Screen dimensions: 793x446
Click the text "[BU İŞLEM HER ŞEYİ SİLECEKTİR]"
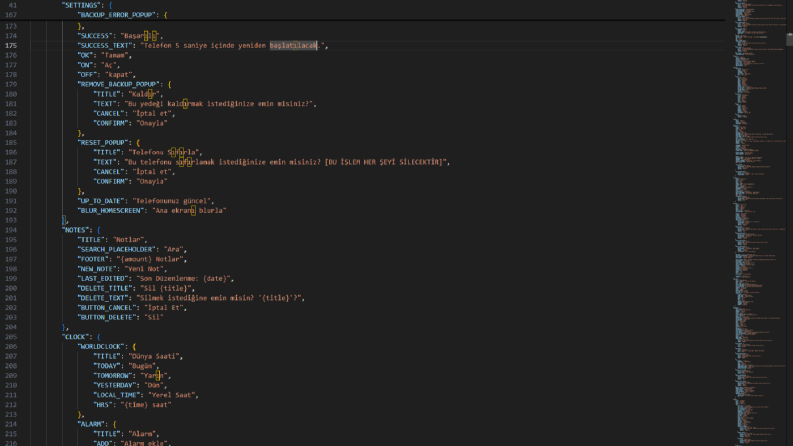tap(385, 162)
